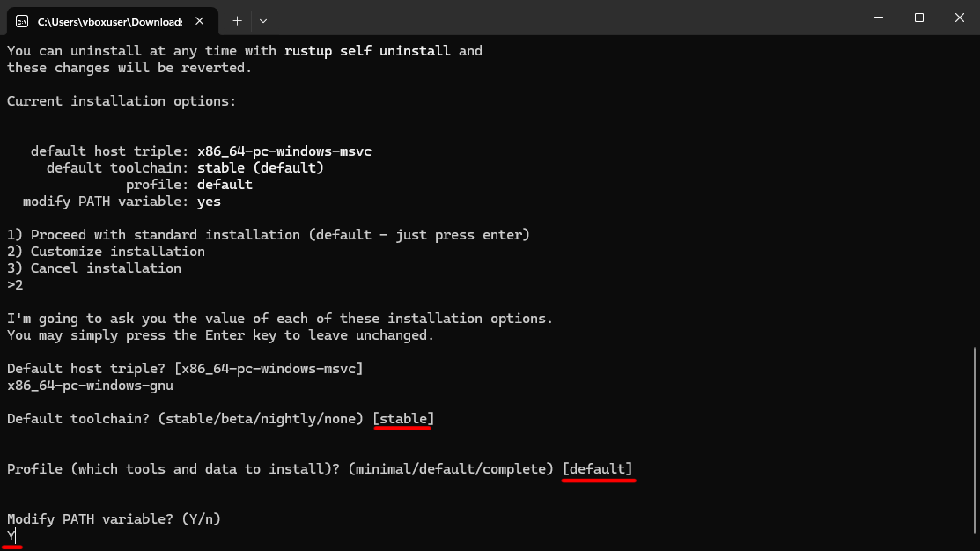
Task: Click the underlined [stable] toolchain value
Action: pyautogui.click(x=403, y=419)
